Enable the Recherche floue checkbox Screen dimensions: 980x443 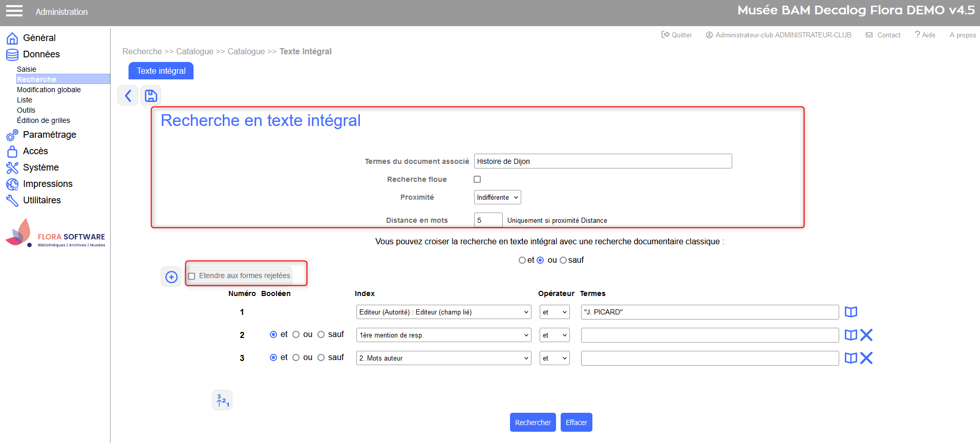click(477, 179)
